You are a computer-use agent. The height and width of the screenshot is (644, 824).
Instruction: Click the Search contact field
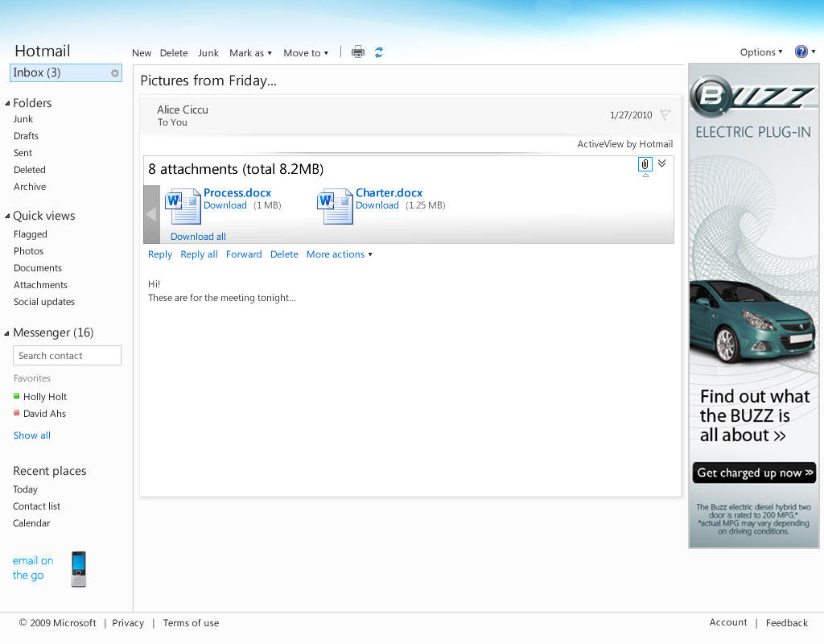[67, 355]
